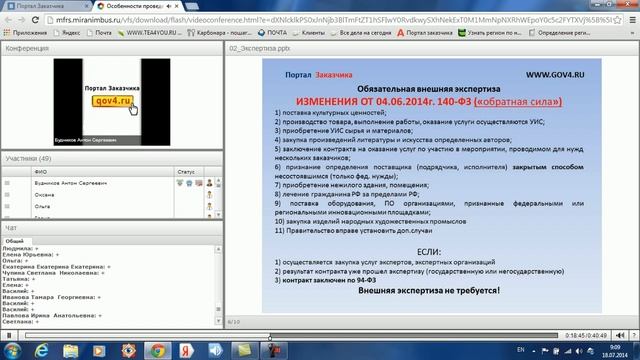Click chat message from Чупина Светлана Николаевна
Image resolution: width=640 pixels, height=360 pixels.
(53, 273)
